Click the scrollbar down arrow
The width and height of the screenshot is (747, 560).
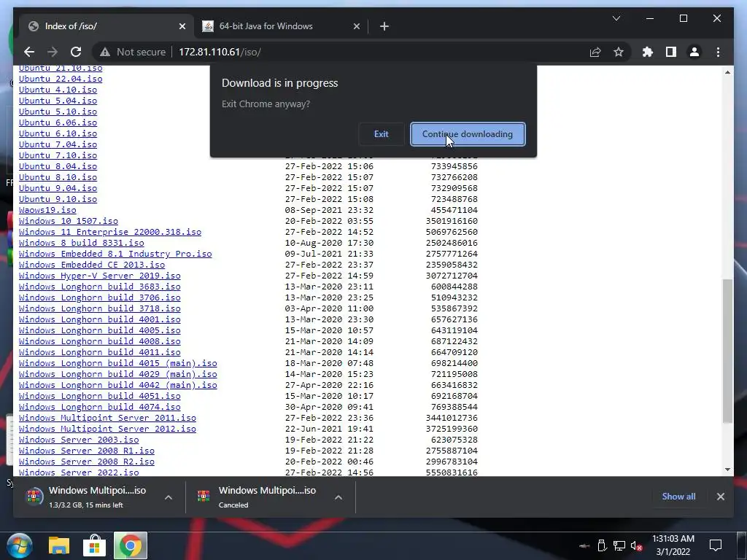click(727, 470)
